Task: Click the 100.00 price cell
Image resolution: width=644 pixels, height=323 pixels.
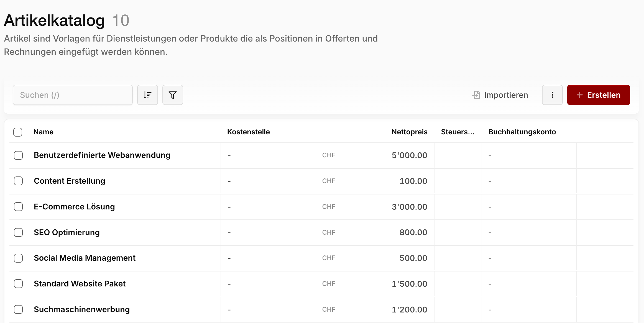Action: [x=413, y=181]
